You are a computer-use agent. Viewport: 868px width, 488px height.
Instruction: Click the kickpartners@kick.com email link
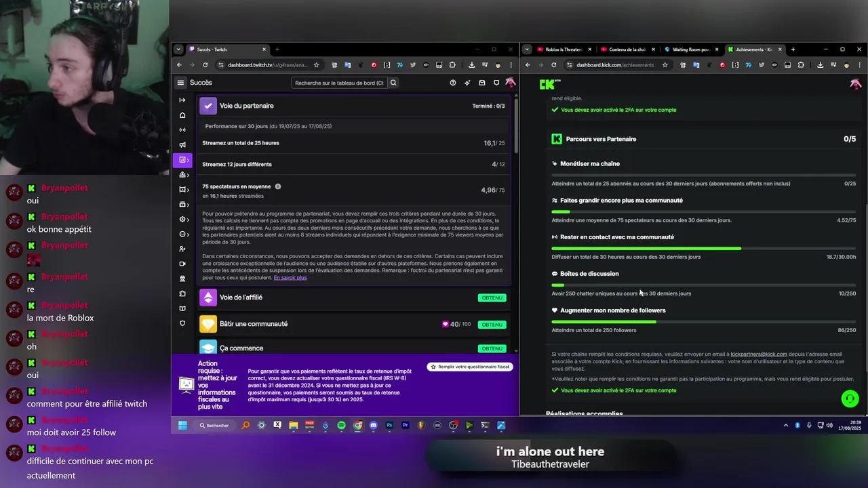pyautogui.click(x=759, y=354)
